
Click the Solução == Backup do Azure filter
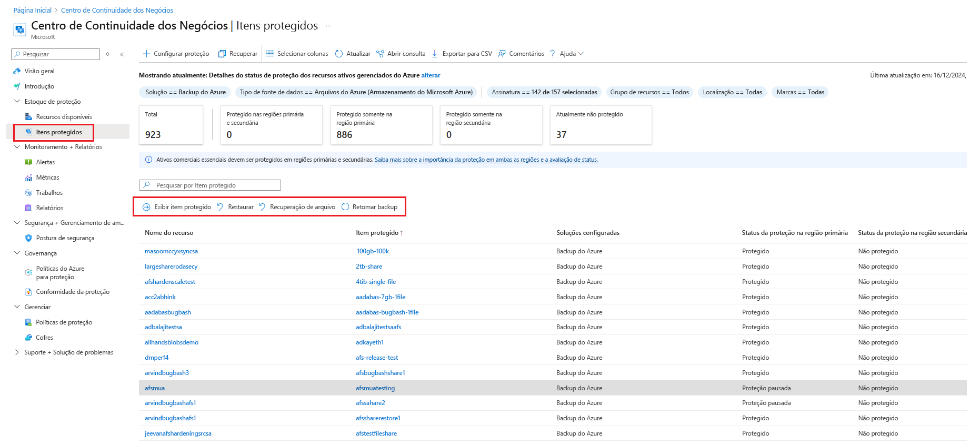[x=185, y=92]
